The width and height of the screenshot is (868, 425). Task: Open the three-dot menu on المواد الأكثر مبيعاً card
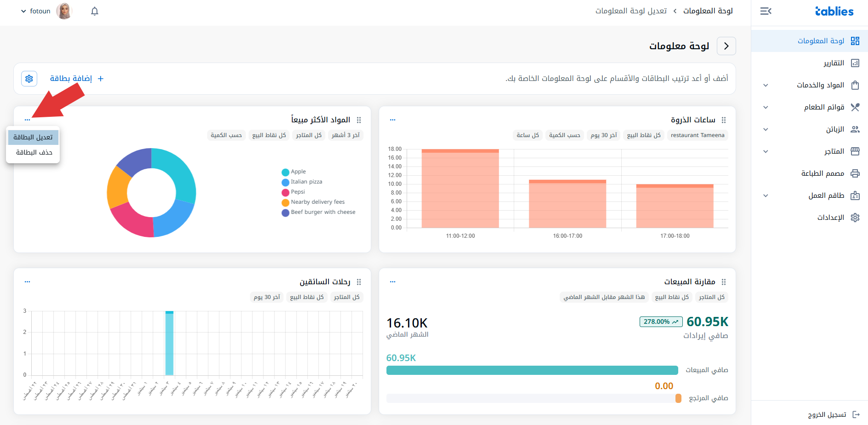(28, 120)
